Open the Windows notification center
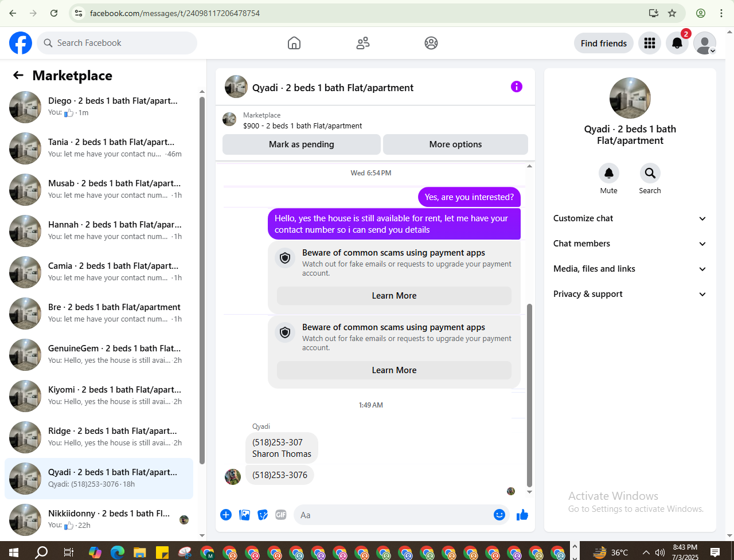Image resolution: width=734 pixels, height=560 pixels. tap(715, 553)
